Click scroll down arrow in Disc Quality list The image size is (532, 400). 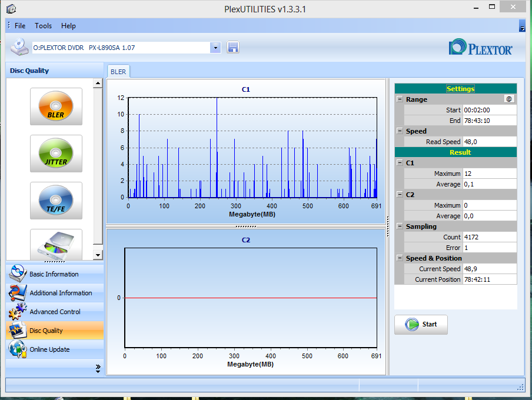98,255
